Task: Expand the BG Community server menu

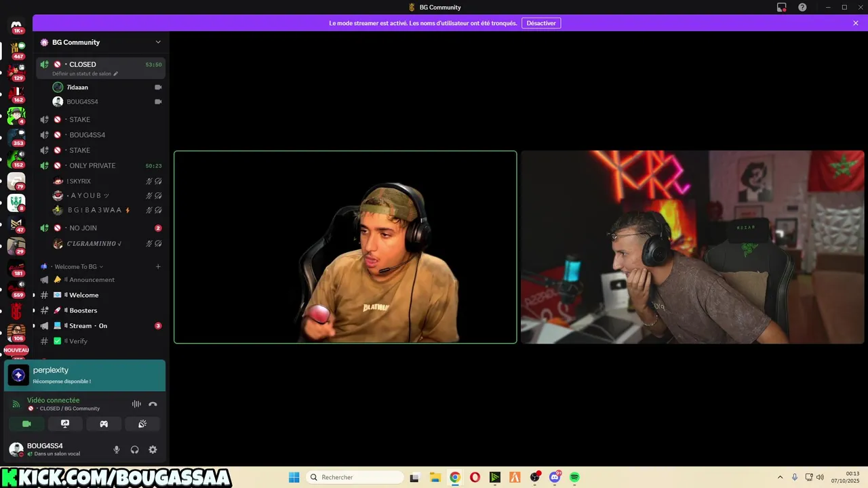Action: [x=102, y=42]
